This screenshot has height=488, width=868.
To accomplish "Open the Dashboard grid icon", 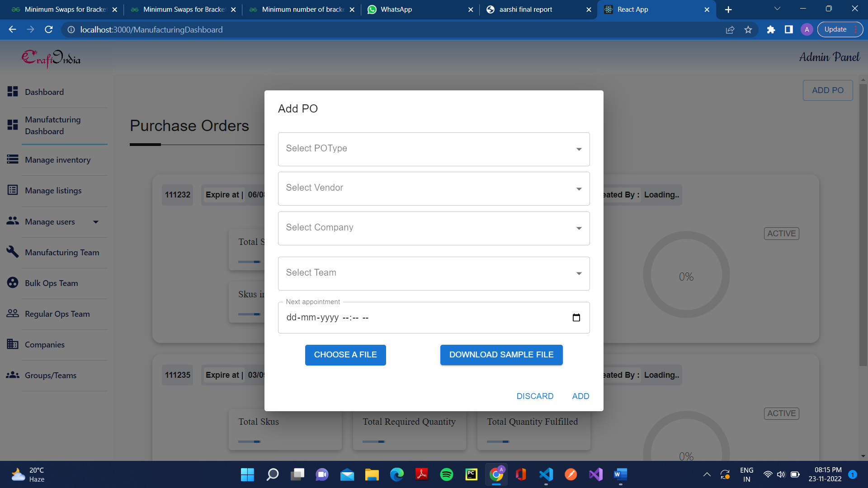I will [13, 91].
